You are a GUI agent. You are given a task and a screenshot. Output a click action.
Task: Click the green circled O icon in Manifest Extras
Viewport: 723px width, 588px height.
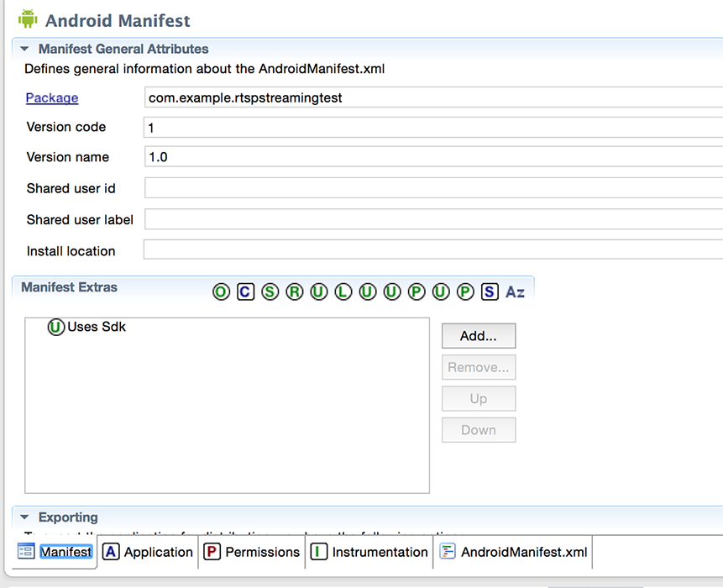point(221,291)
